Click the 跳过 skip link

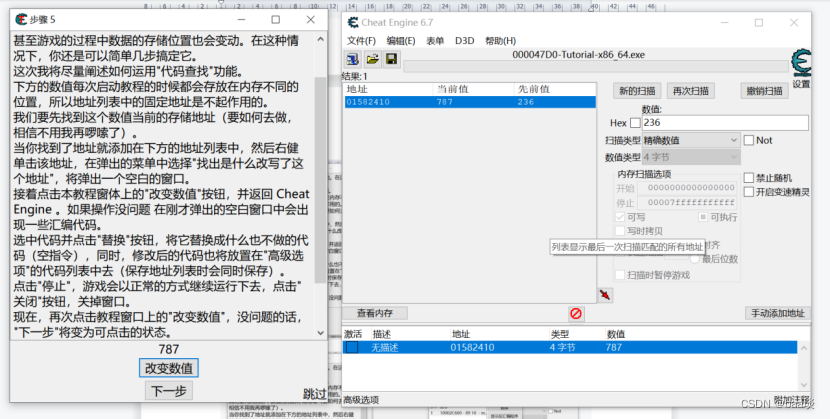314,394
